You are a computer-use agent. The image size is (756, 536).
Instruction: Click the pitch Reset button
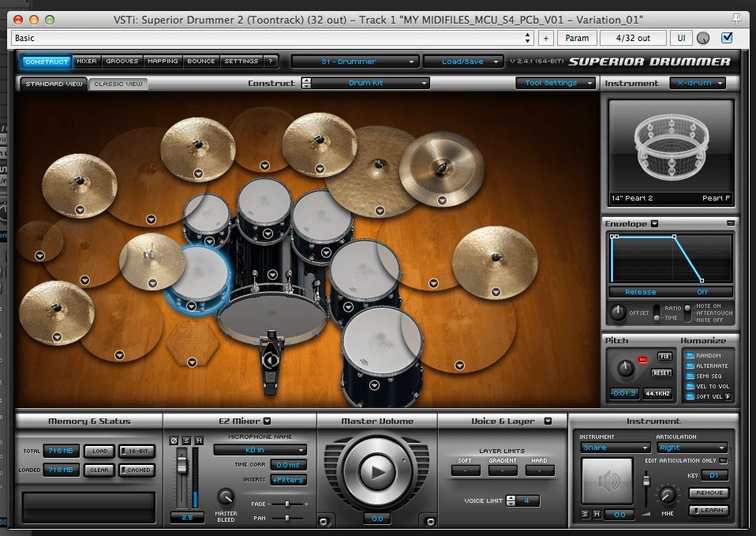pyautogui.click(x=661, y=373)
